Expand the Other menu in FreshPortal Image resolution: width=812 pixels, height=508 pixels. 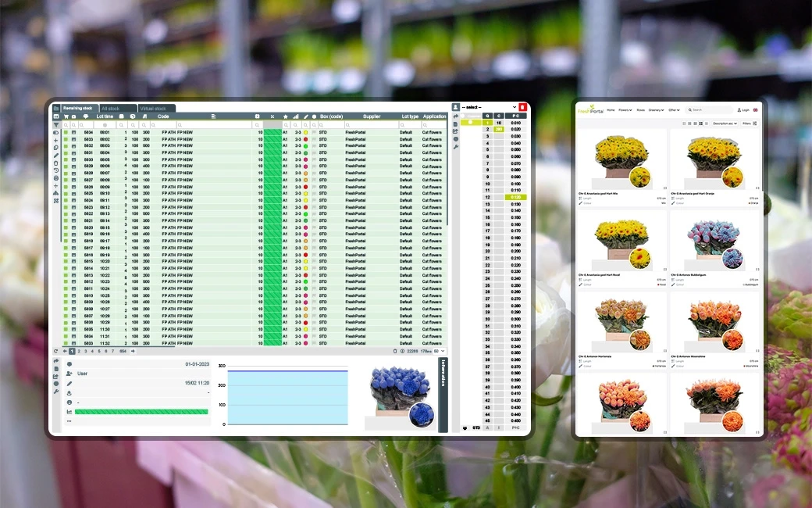(674, 110)
